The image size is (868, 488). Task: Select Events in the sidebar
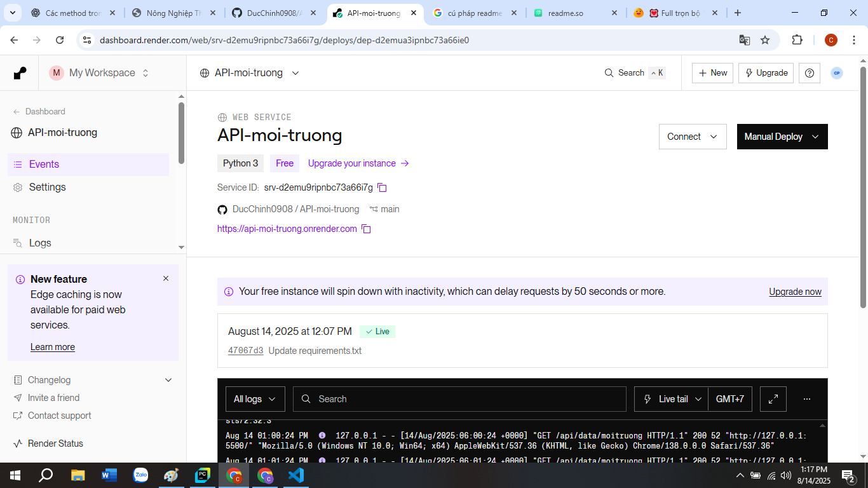coord(88,164)
